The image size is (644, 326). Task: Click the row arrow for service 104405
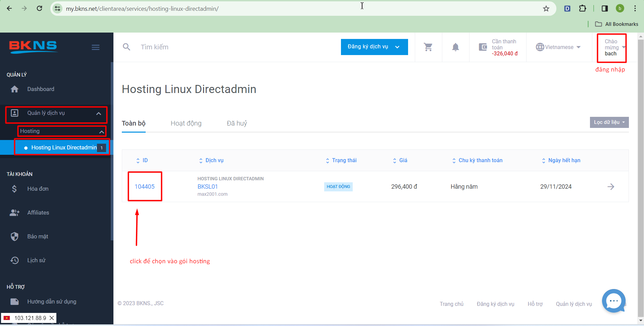click(611, 187)
